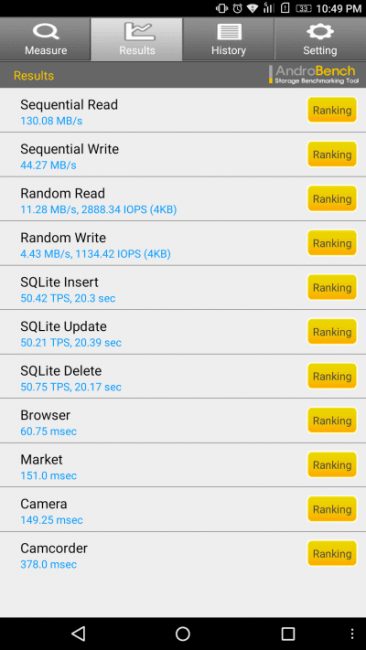View Ranking for Random Write

332,243
